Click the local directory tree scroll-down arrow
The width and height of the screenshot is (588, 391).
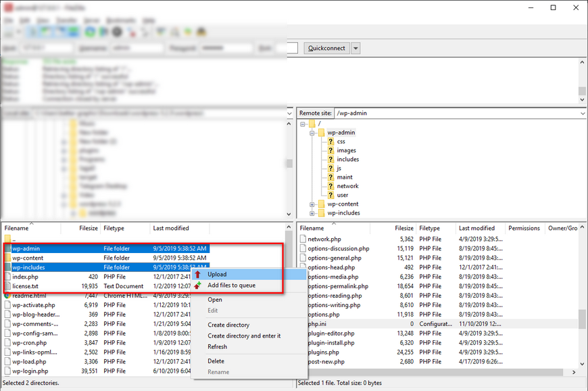[x=289, y=214]
